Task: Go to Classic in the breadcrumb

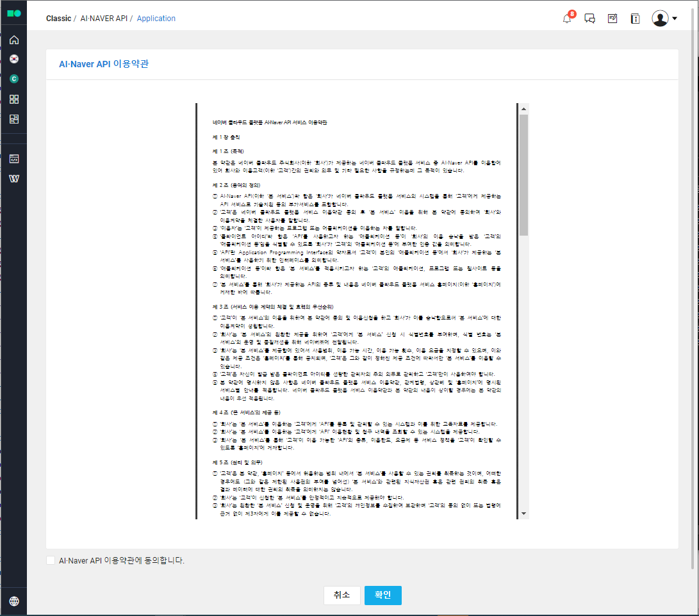Action: point(58,19)
